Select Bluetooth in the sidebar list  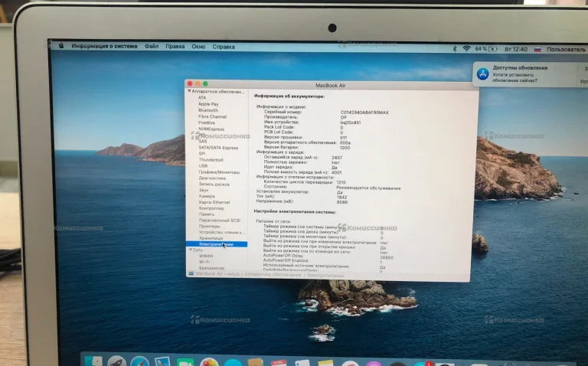[x=208, y=110]
